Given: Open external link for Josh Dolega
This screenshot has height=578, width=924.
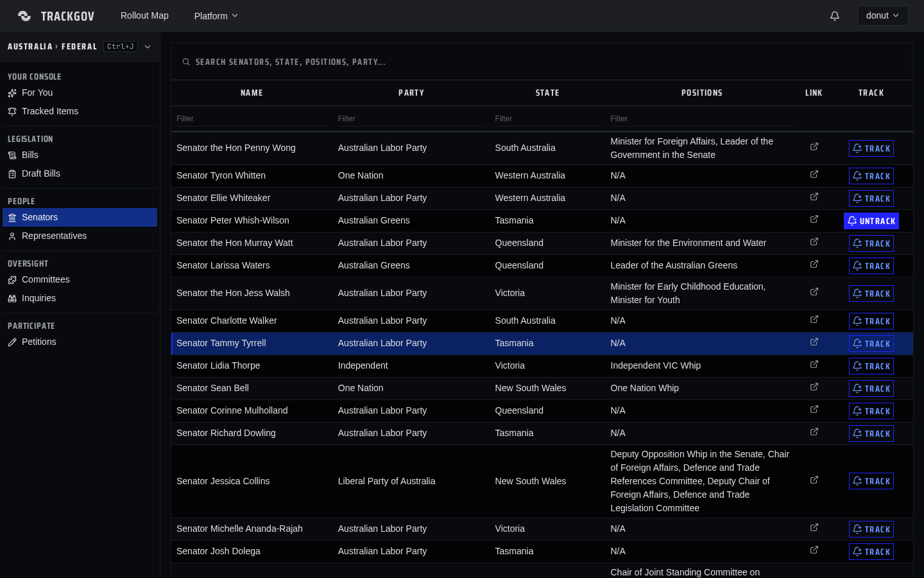Looking at the screenshot, I should click(x=814, y=550).
